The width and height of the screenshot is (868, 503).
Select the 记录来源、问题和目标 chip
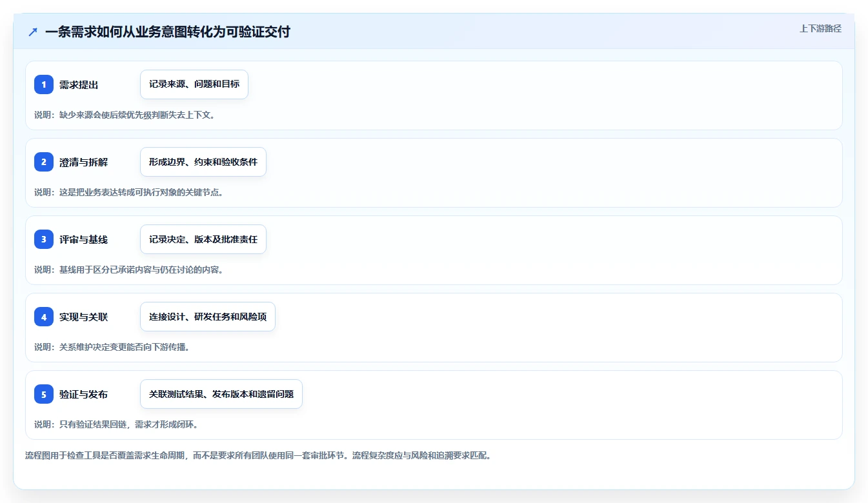pyautogui.click(x=194, y=84)
